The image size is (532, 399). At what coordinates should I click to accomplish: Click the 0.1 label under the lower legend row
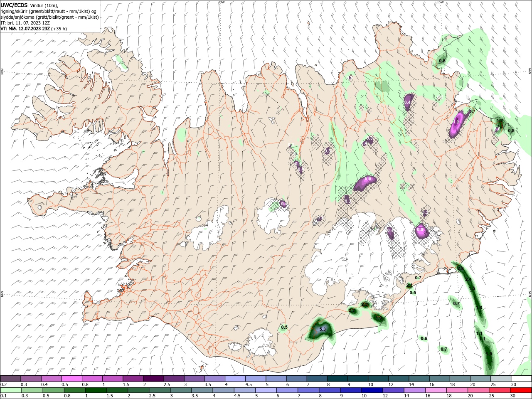coord(3,396)
